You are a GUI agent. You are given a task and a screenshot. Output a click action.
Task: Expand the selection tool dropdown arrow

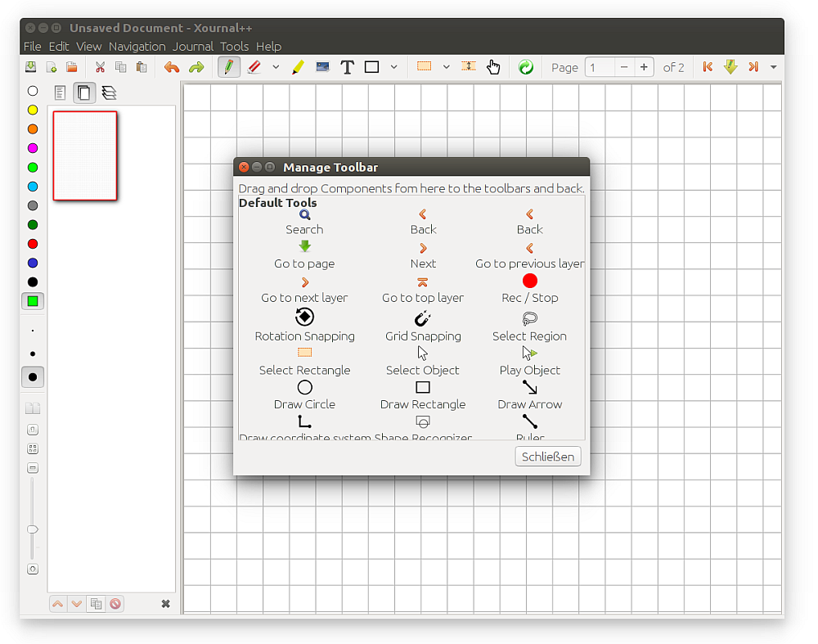446,67
